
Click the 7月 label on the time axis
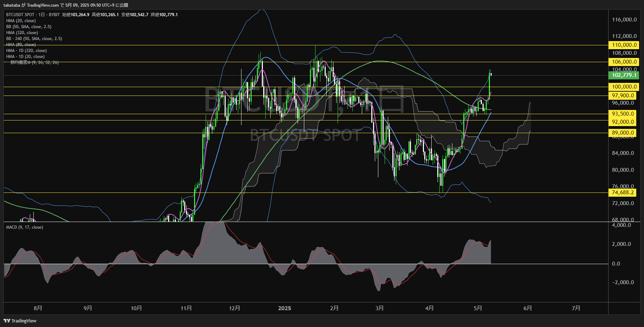[x=576, y=308]
